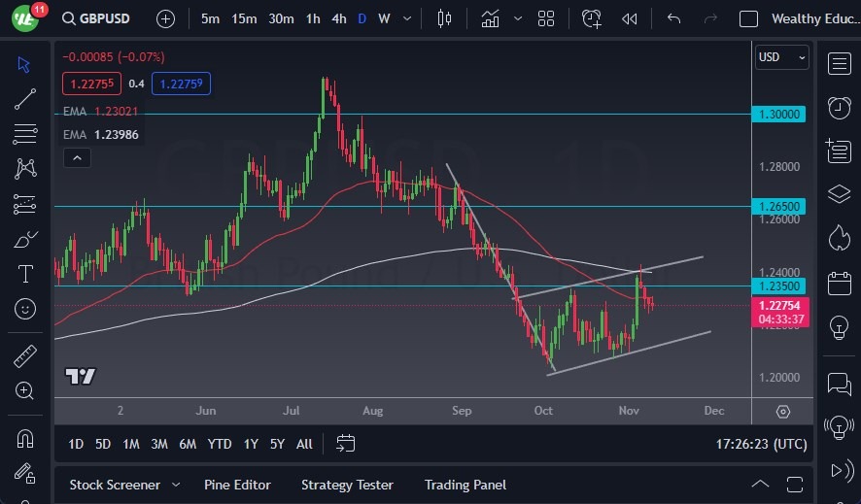Image resolution: width=861 pixels, height=504 pixels.
Task: Set the date range to YTD
Action: 220,444
